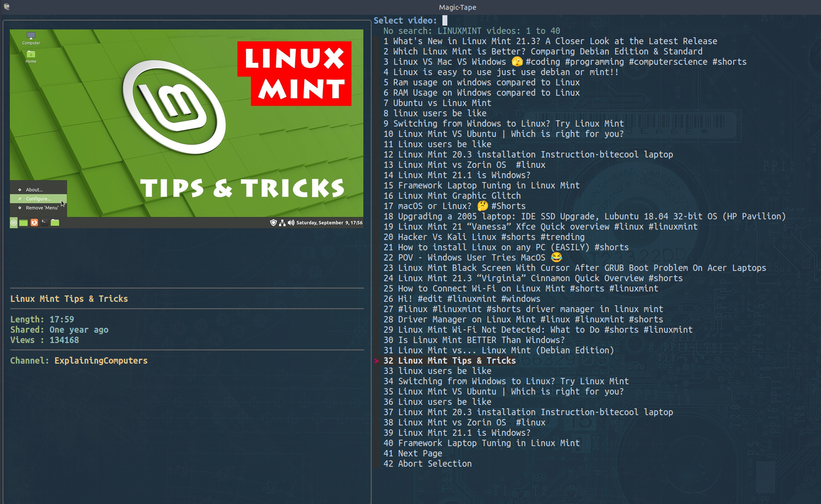Select video 21 How to install Linux
This screenshot has width=821, height=504.
506,247
